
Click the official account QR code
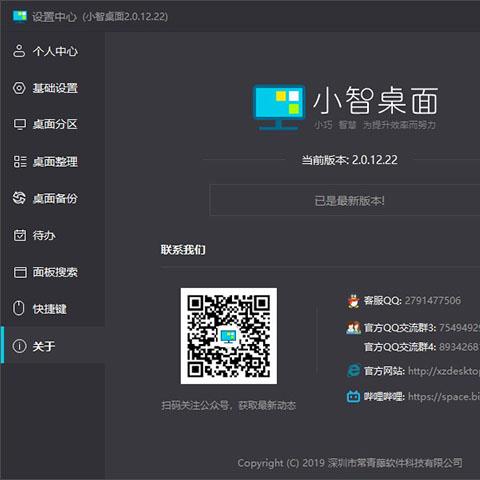click(x=229, y=336)
